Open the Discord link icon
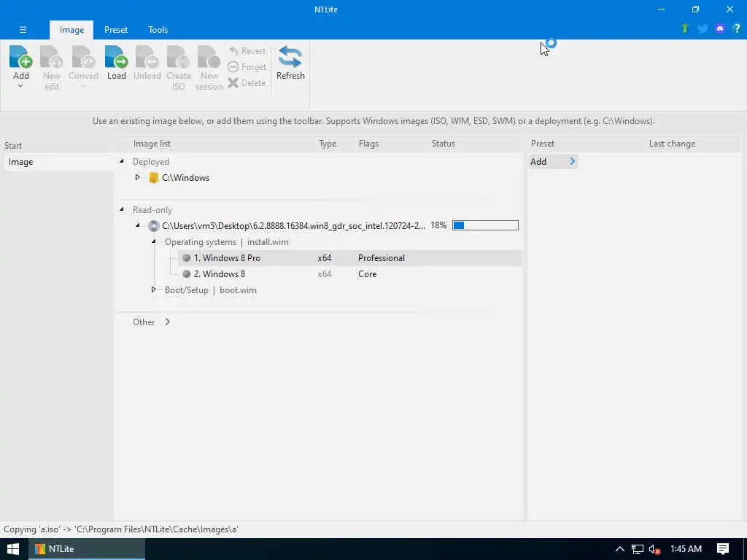The width and height of the screenshot is (747, 560). [720, 28]
